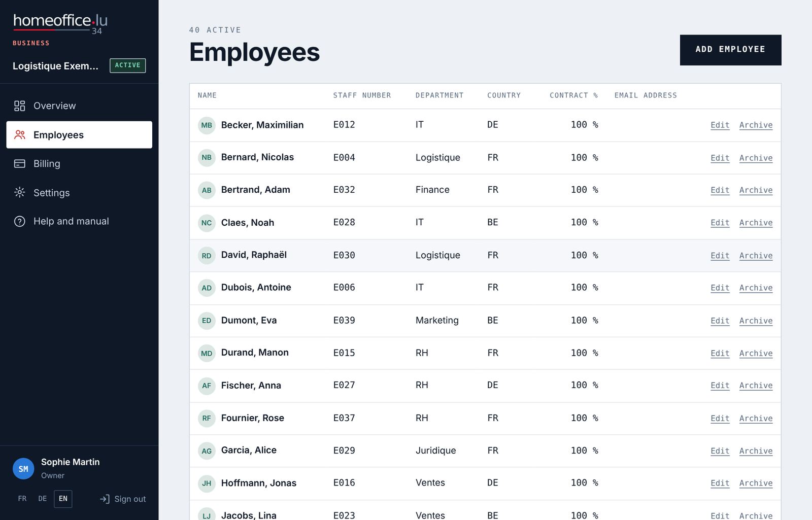This screenshot has height=520, width=812.
Task: Click the Add Employee button
Action: [x=730, y=50]
